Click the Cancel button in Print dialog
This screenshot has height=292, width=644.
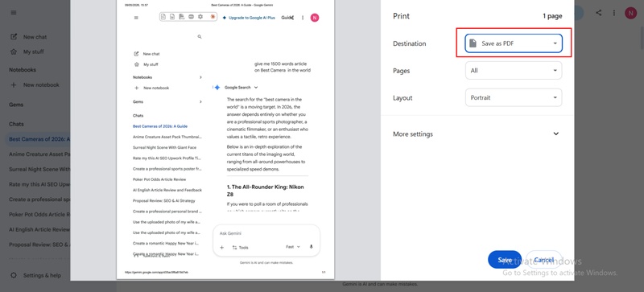point(544,260)
